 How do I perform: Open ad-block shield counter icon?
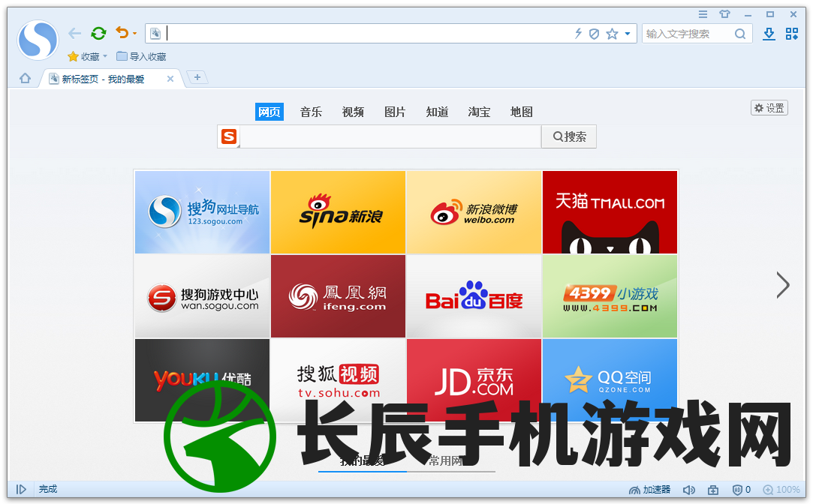[x=742, y=490]
